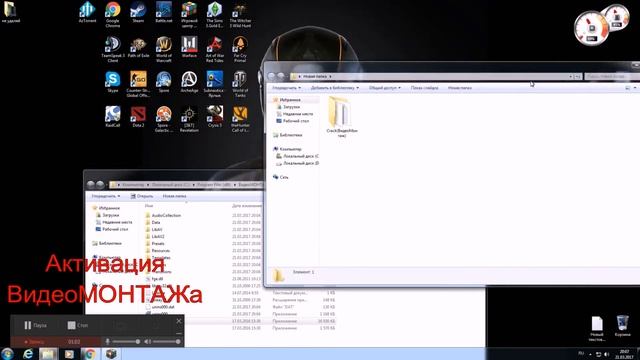Stop the recording with the Стоп button
Screen dimensions: 640x360
coord(78,325)
